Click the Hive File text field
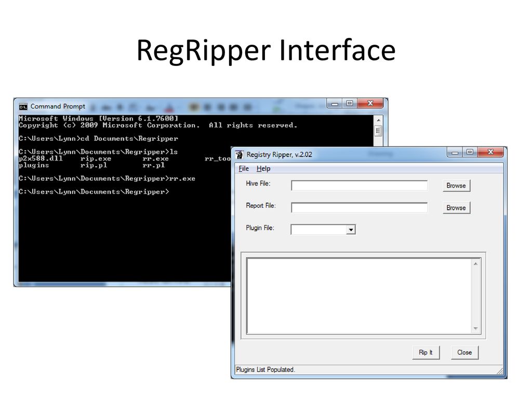This screenshot has height=399, width=532. 359,185
